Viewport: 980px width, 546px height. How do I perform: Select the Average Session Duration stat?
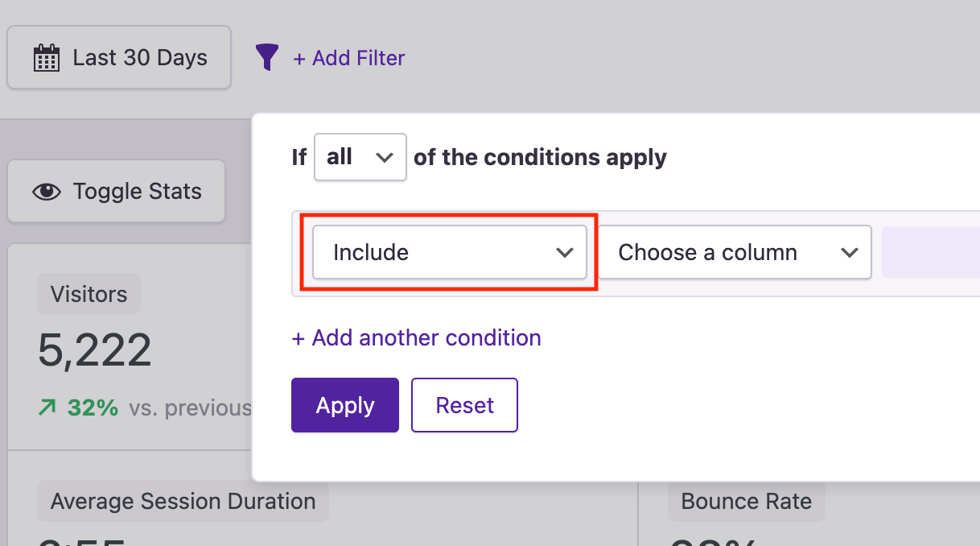(183, 501)
